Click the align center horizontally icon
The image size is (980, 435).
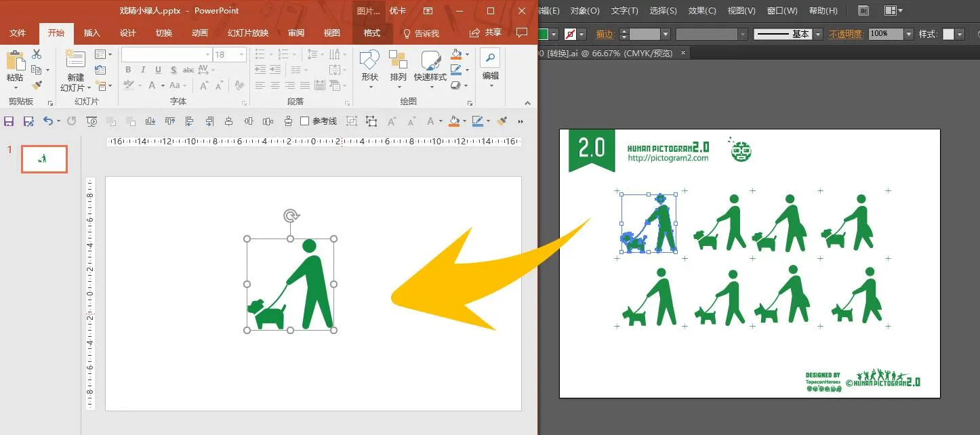click(229, 121)
